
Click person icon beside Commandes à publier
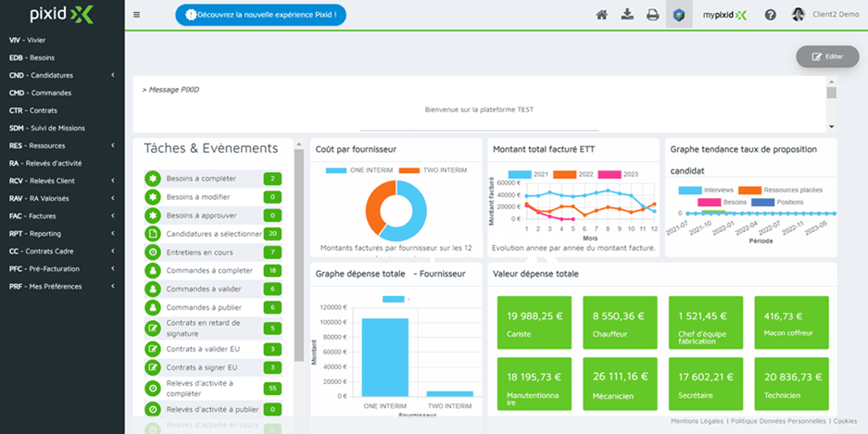152,307
